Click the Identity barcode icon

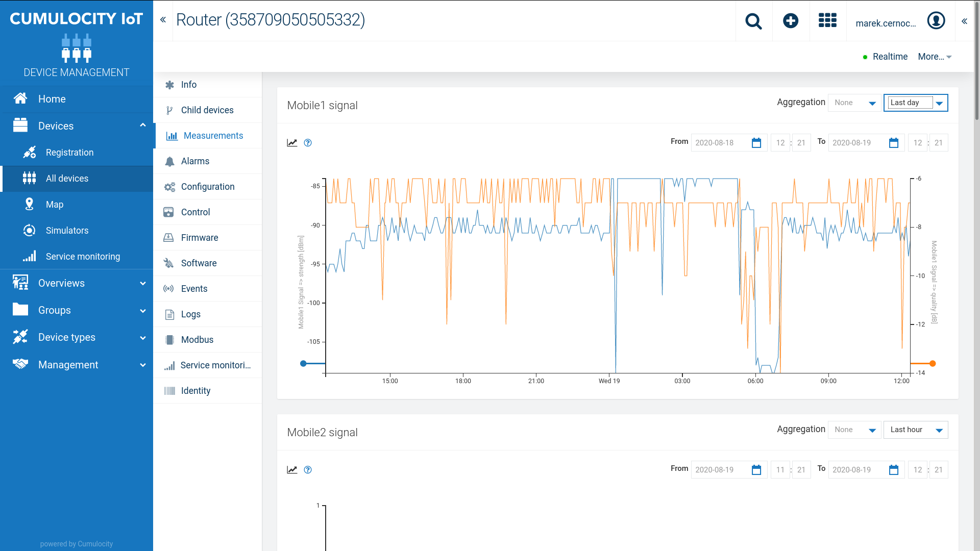(x=169, y=391)
